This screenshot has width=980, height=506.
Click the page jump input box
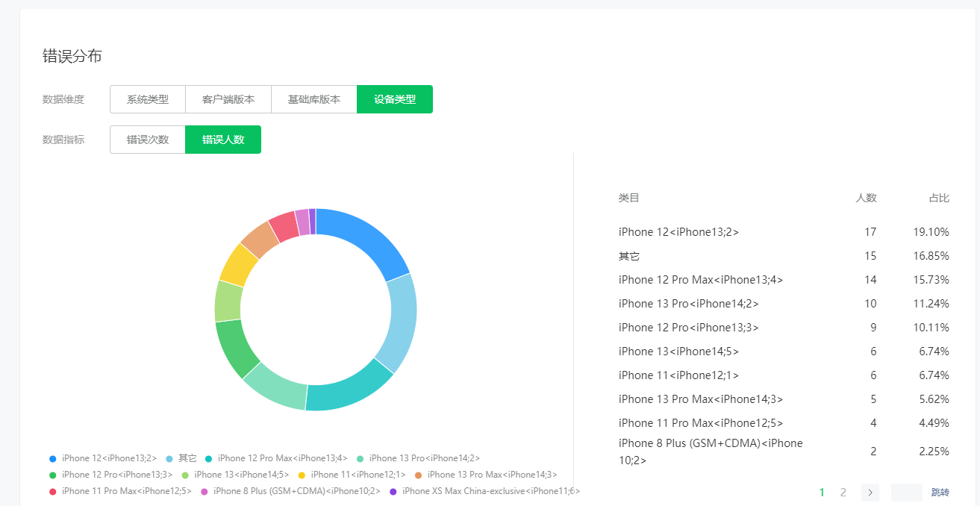(907, 493)
